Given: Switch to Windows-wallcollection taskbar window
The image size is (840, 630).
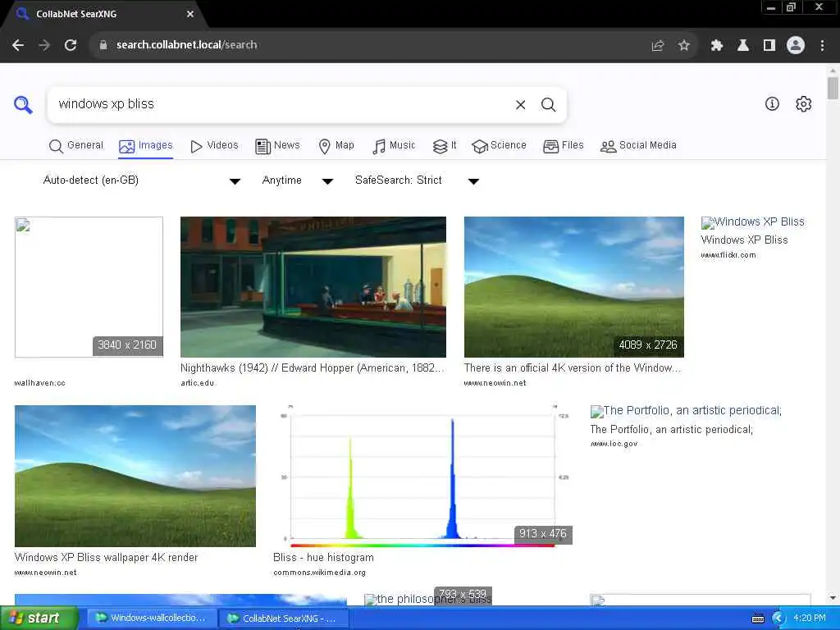Looking at the screenshot, I should [152, 619].
